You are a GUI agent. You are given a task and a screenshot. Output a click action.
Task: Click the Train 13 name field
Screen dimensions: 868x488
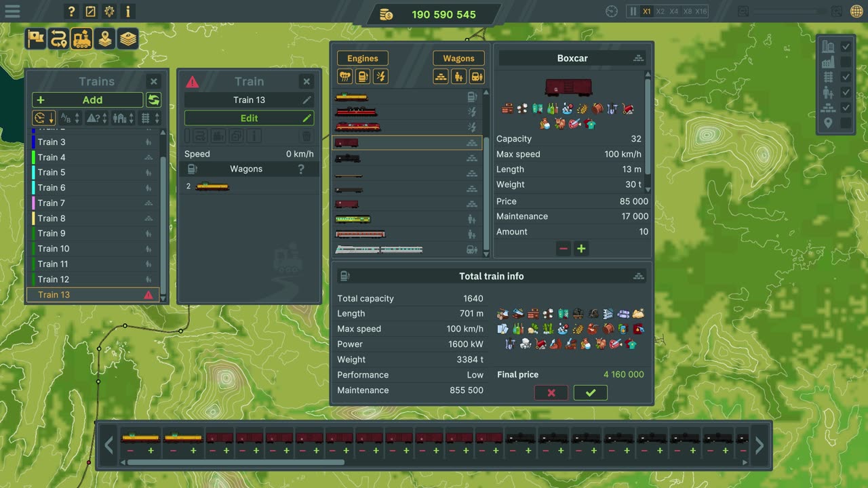click(x=249, y=100)
